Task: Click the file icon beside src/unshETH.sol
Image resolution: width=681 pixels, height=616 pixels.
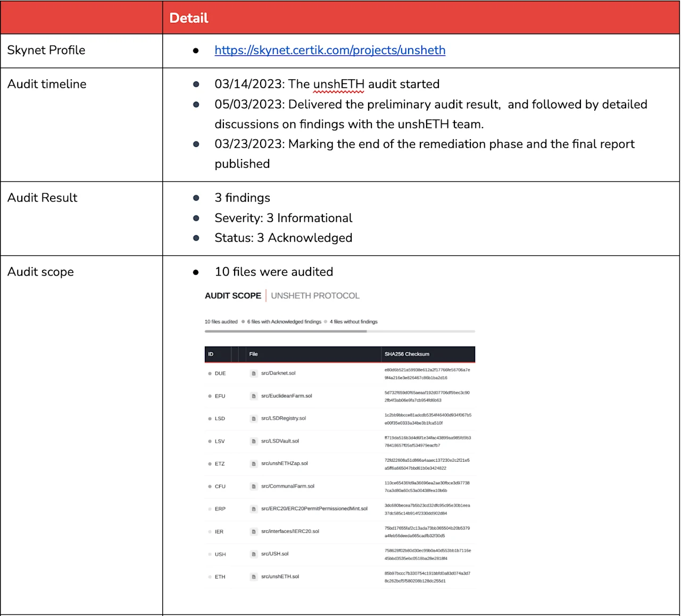Action: pos(254,577)
